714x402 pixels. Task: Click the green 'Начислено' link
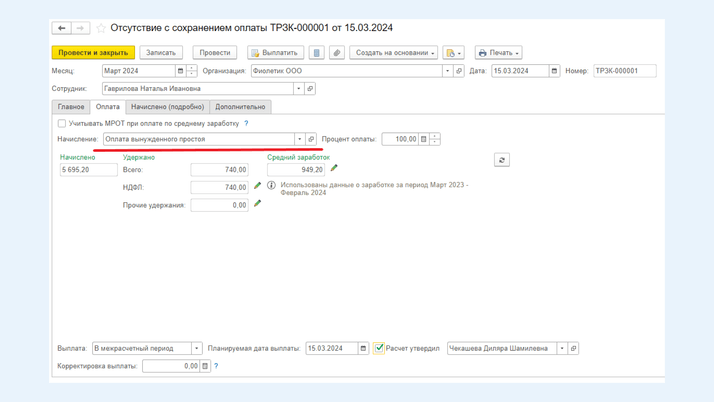[x=77, y=157]
